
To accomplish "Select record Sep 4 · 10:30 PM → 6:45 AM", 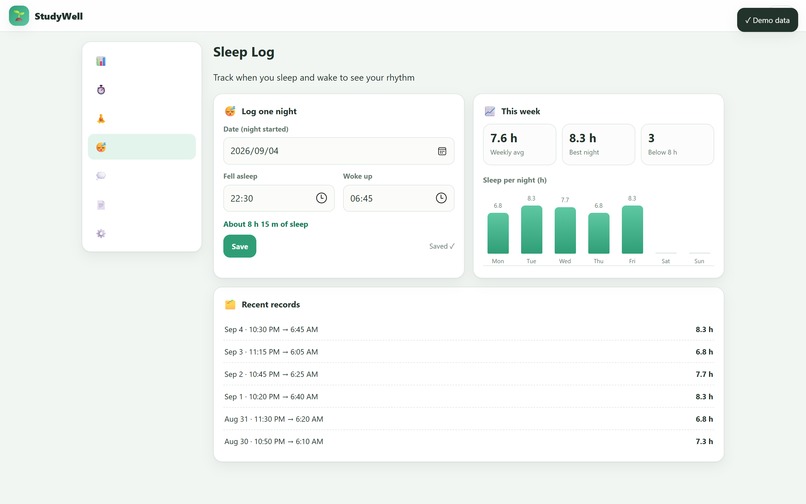I will pos(469,329).
